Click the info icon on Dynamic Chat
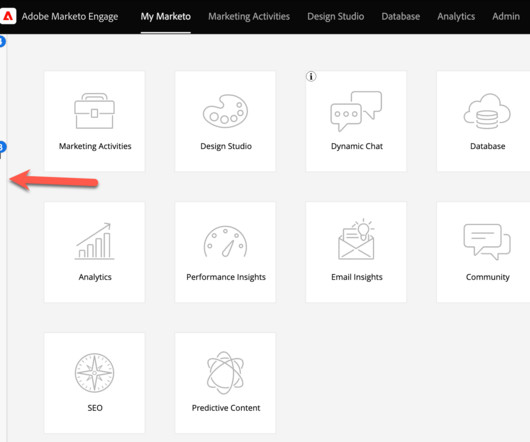This screenshot has height=442, width=530. point(311,76)
